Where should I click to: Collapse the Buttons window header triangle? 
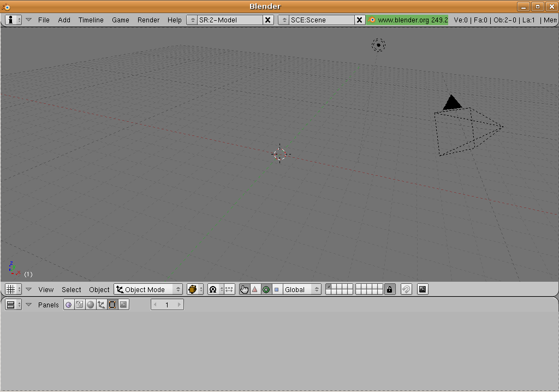[x=29, y=305]
